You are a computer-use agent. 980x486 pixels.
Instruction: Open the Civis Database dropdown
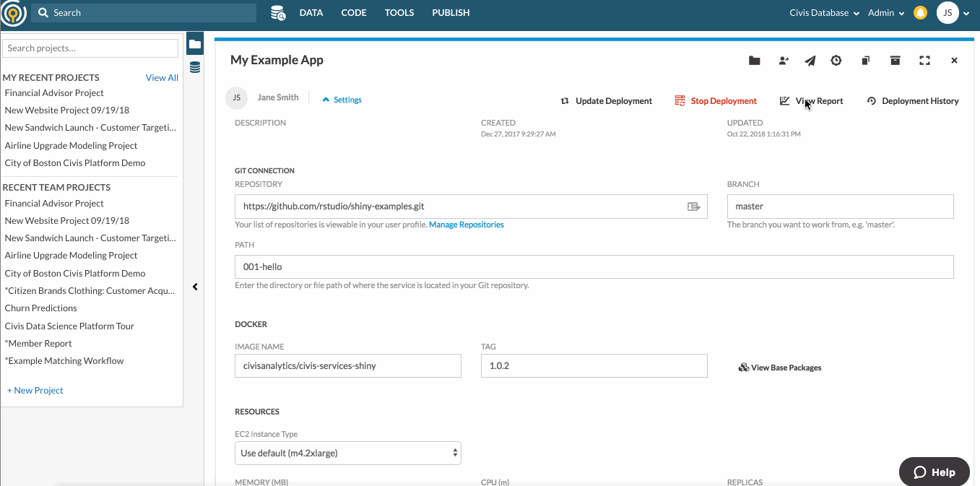(x=823, y=12)
